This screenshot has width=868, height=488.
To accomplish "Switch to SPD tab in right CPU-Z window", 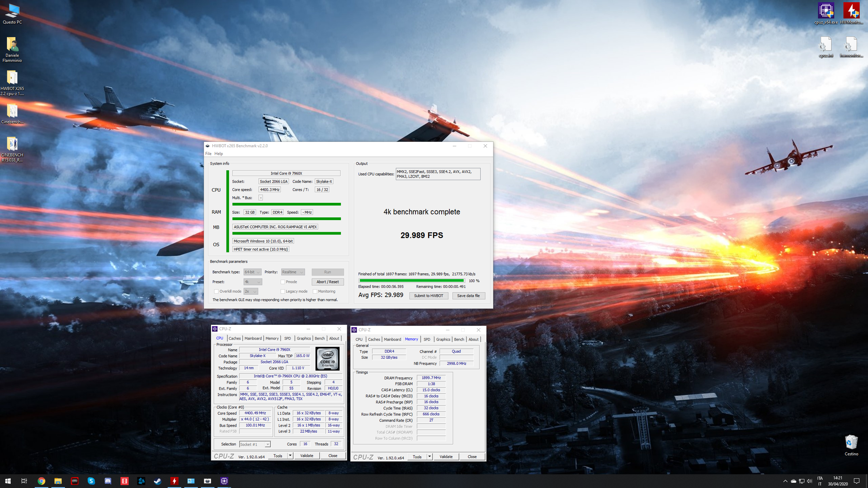I will click(427, 339).
